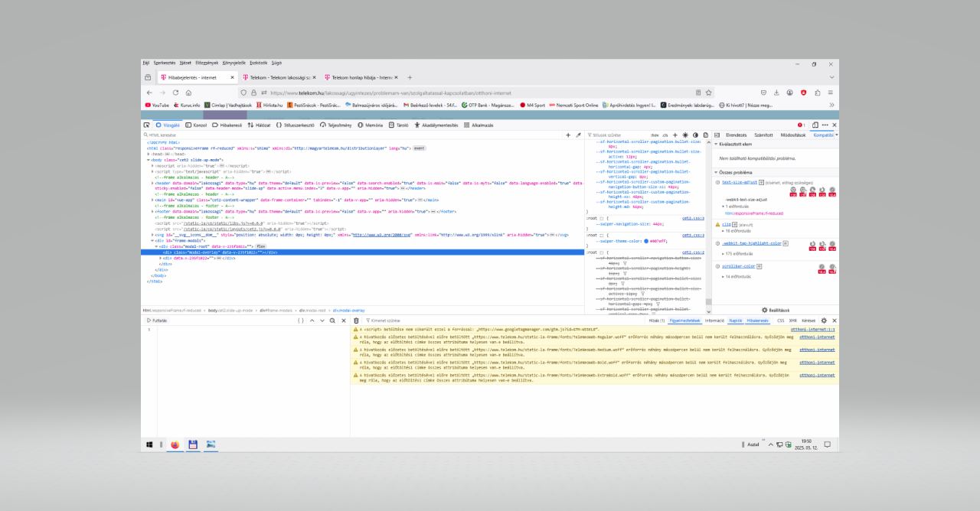Bookmark this page with star icon
980x511 pixels.
point(708,93)
